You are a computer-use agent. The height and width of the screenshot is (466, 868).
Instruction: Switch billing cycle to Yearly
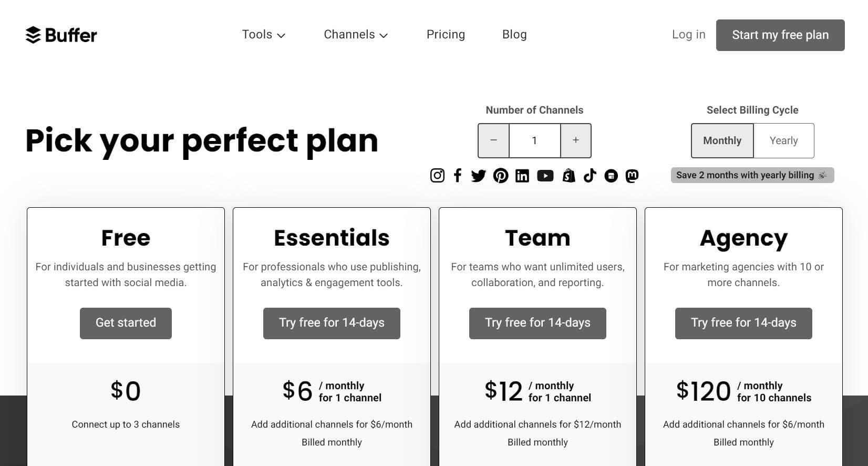pos(783,140)
